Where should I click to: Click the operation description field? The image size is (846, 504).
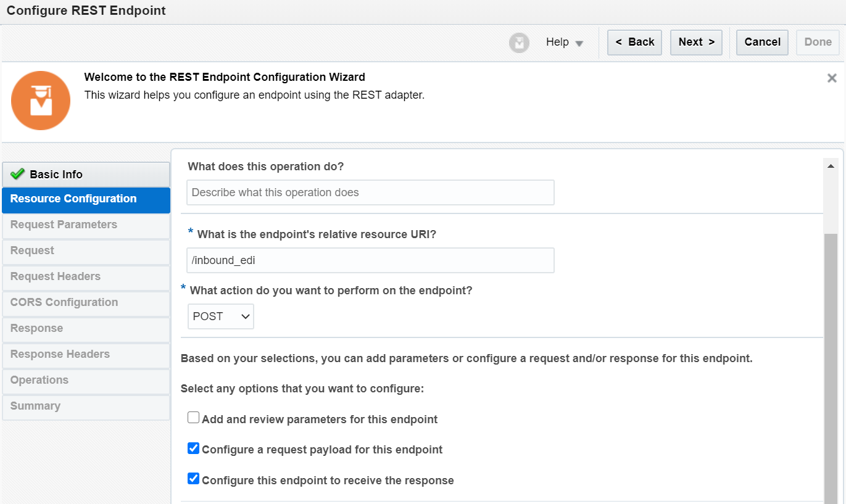pos(370,192)
